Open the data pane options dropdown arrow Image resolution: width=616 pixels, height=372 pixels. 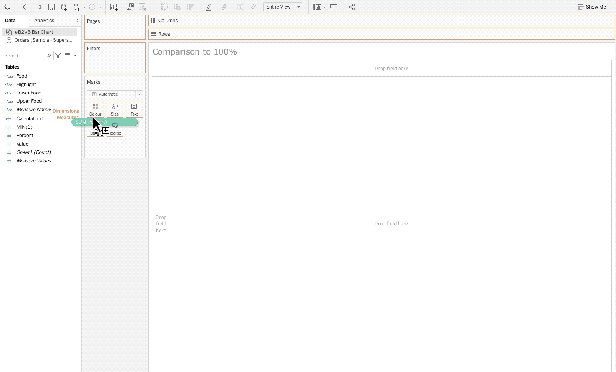[x=75, y=55]
